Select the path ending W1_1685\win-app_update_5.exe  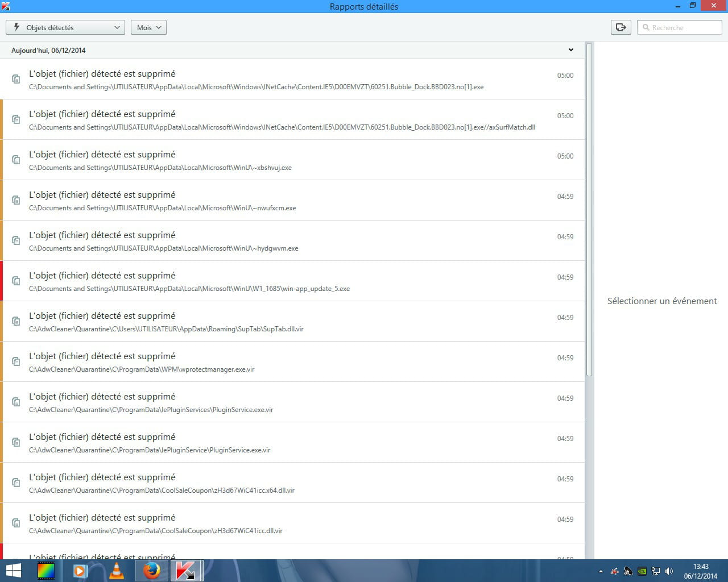tap(189, 289)
